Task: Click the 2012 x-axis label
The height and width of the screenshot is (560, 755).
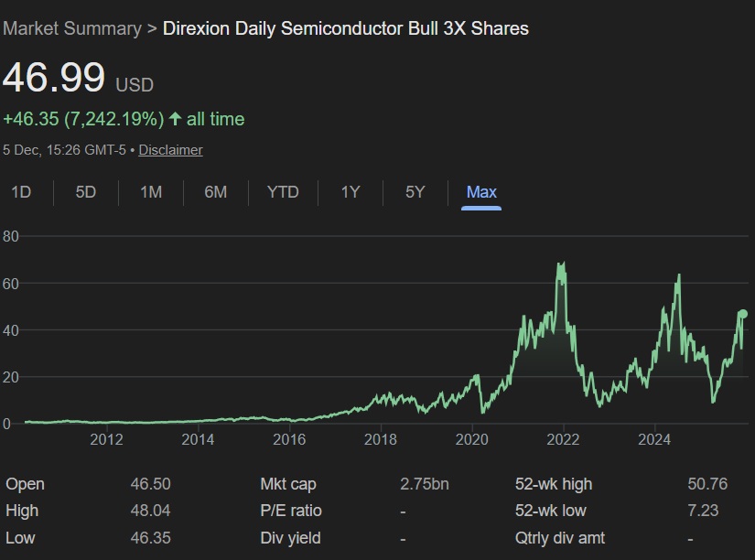Action: pyautogui.click(x=106, y=439)
